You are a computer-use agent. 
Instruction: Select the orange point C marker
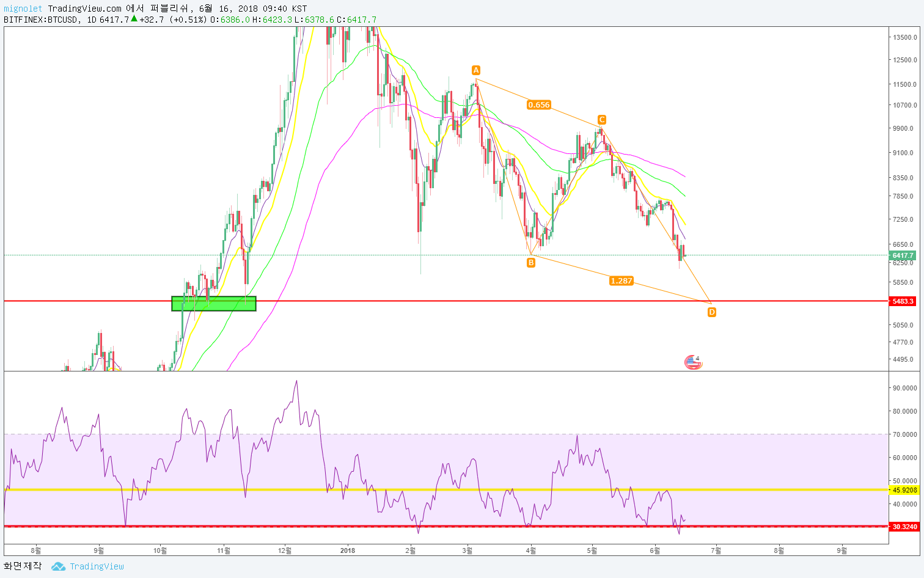click(x=602, y=120)
